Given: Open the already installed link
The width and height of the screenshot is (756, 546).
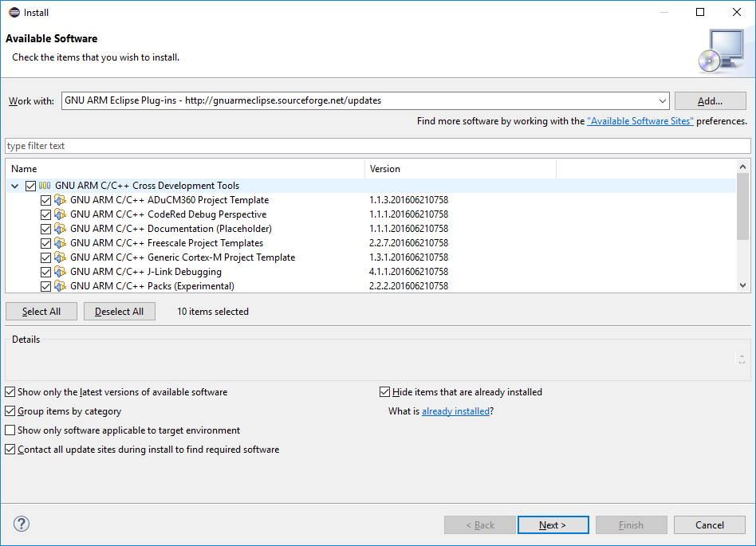Looking at the screenshot, I should pos(455,411).
